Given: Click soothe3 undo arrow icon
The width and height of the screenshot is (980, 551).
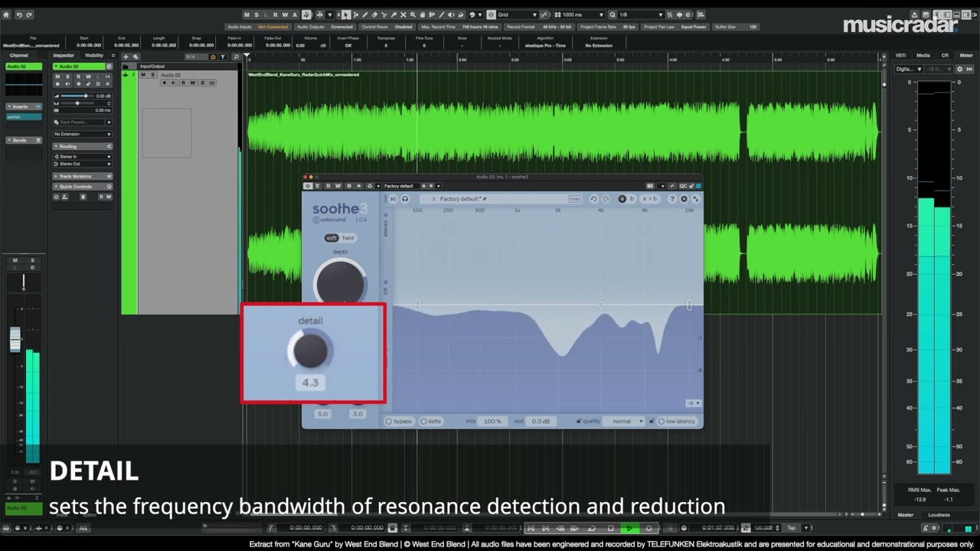Looking at the screenshot, I should click(x=593, y=199).
